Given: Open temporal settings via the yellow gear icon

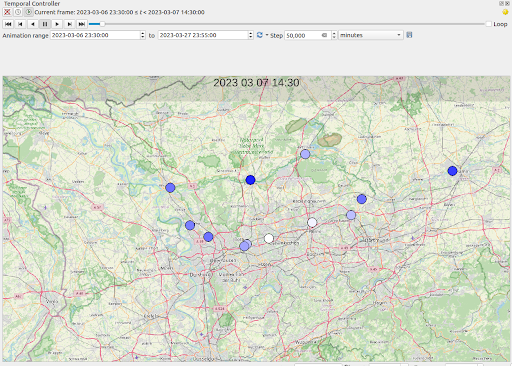Looking at the screenshot, I should click(505, 12).
